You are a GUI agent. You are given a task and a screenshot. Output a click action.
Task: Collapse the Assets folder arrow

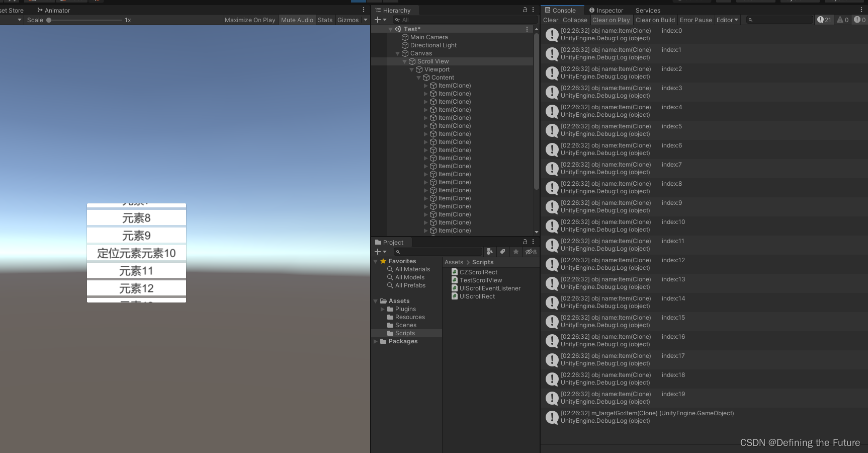(x=376, y=301)
